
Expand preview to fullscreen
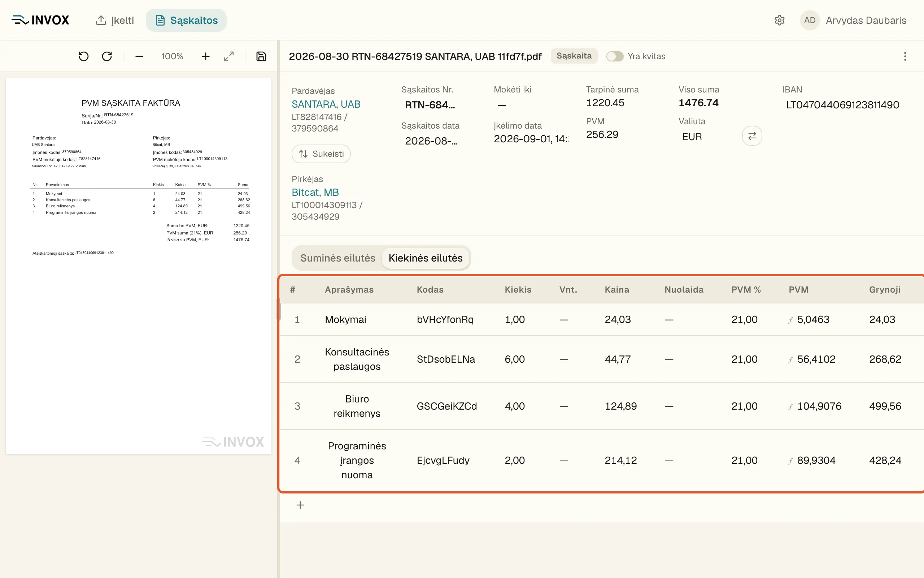[x=229, y=57]
